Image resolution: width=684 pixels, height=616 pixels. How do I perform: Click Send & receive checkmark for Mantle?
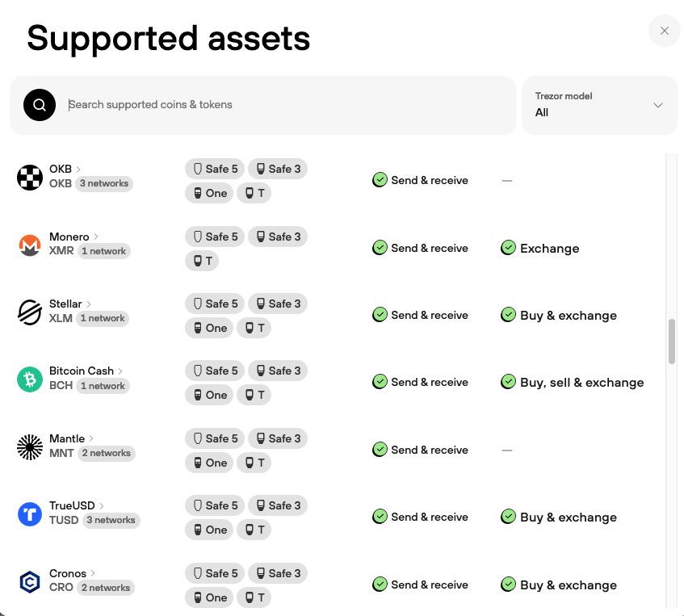coord(380,450)
